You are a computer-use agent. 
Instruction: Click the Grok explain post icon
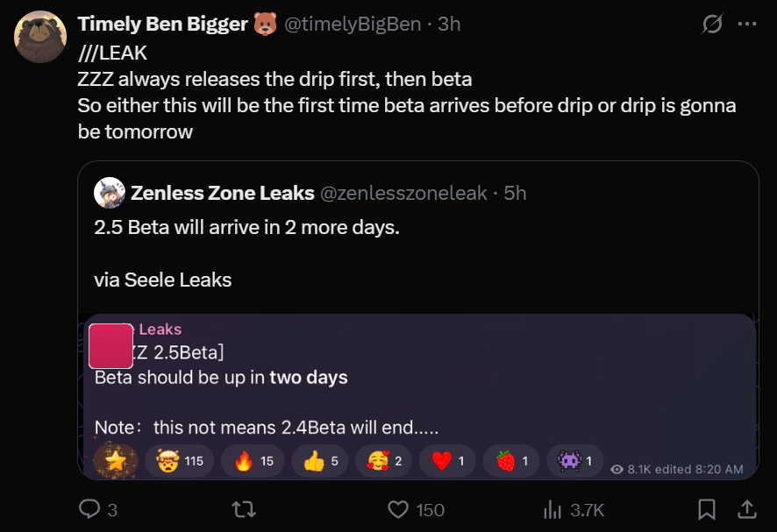click(x=711, y=25)
